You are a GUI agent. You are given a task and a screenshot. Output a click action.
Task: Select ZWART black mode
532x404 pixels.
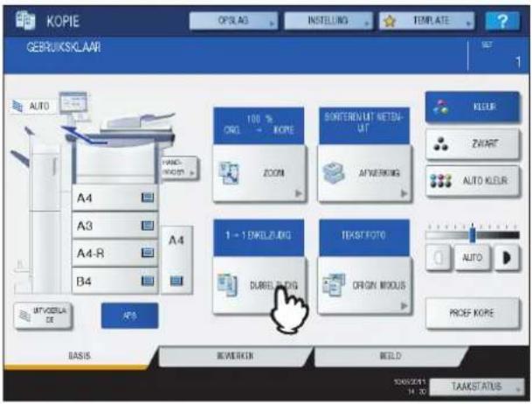pos(473,144)
